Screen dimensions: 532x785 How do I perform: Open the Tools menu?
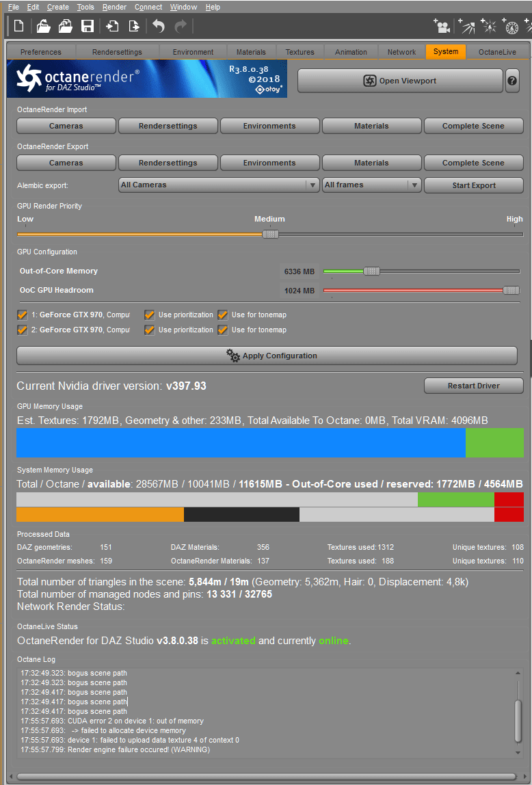coord(85,7)
